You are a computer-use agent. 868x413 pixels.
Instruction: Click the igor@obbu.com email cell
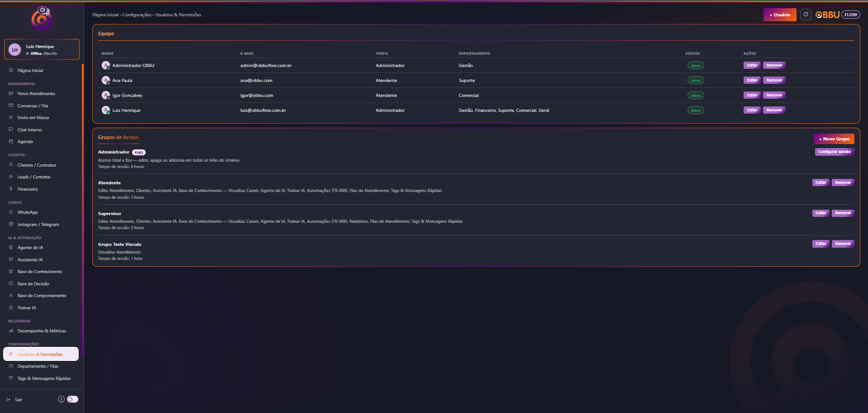(x=256, y=95)
